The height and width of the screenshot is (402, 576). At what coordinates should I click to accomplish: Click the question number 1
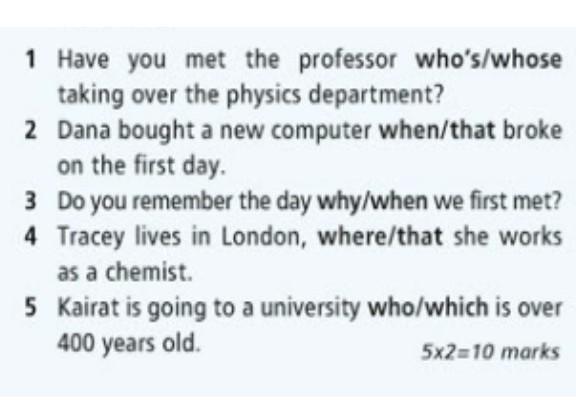point(31,60)
